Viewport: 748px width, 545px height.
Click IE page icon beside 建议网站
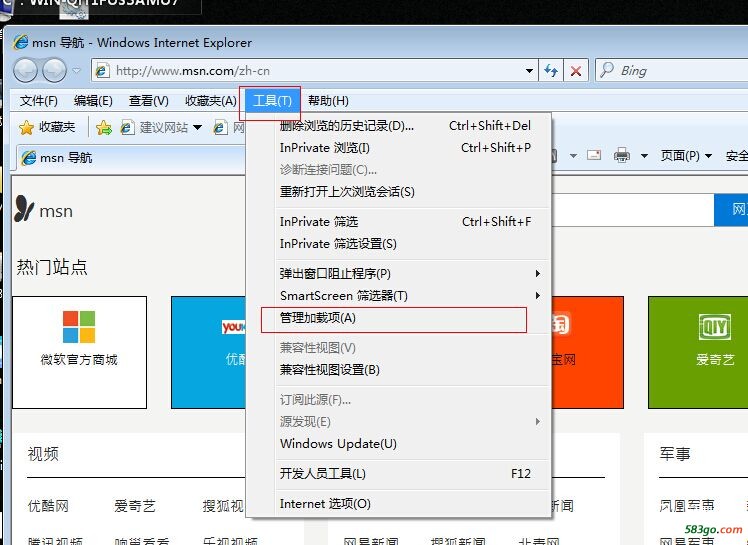pyautogui.click(x=127, y=127)
